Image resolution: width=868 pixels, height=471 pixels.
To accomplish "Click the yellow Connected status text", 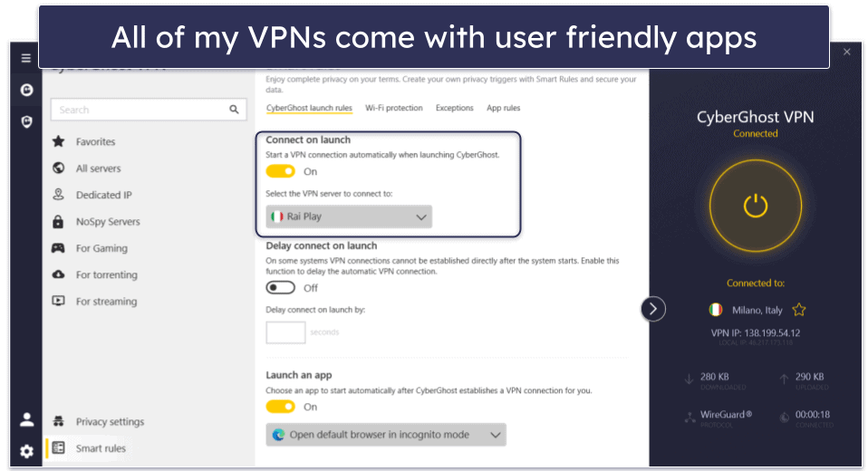I will click(x=756, y=133).
